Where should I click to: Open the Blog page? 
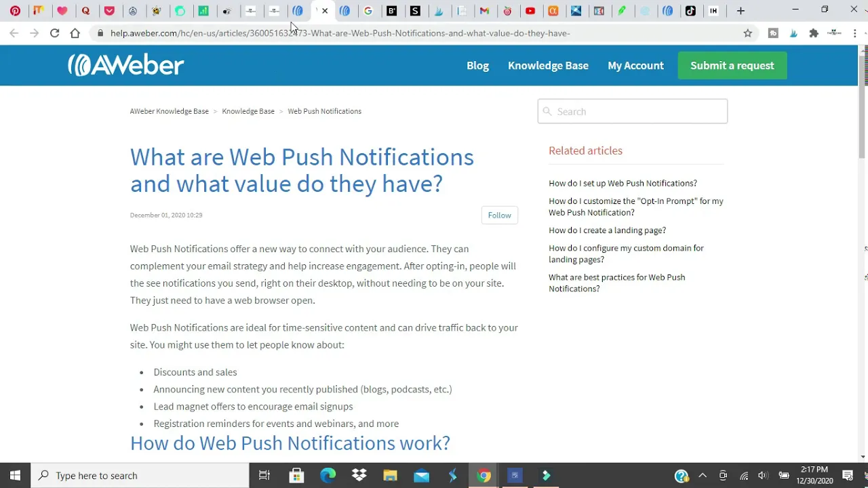pyautogui.click(x=477, y=65)
